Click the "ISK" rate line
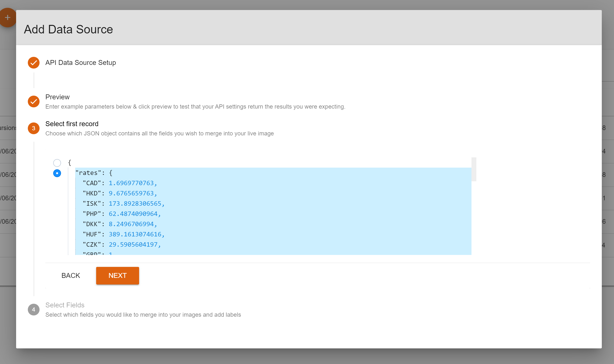This screenshot has height=364, width=614. pos(123,203)
